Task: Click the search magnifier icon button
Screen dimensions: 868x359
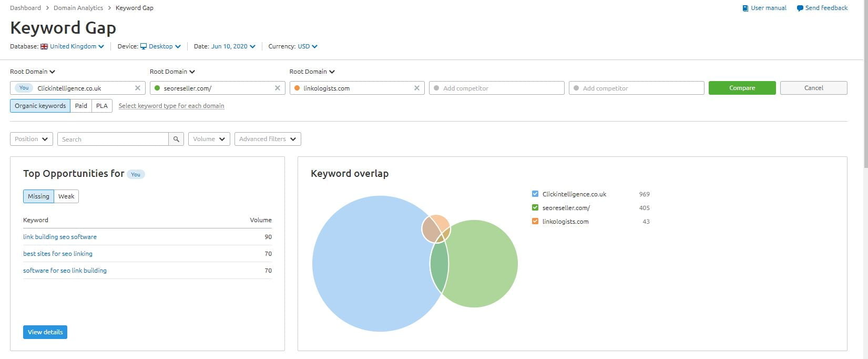Action: click(176, 139)
